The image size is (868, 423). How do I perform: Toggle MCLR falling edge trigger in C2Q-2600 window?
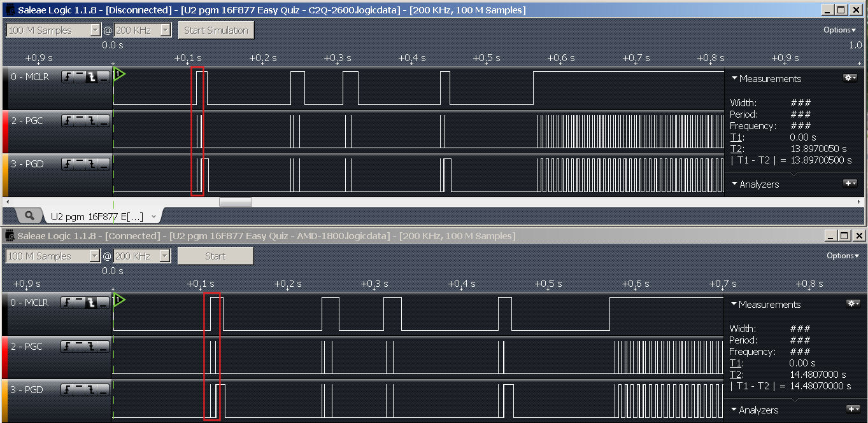pyautogui.click(x=92, y=78)
